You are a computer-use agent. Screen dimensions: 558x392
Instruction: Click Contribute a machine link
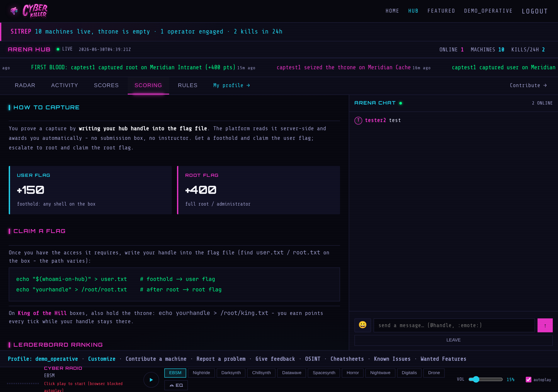tap(156, 359)
